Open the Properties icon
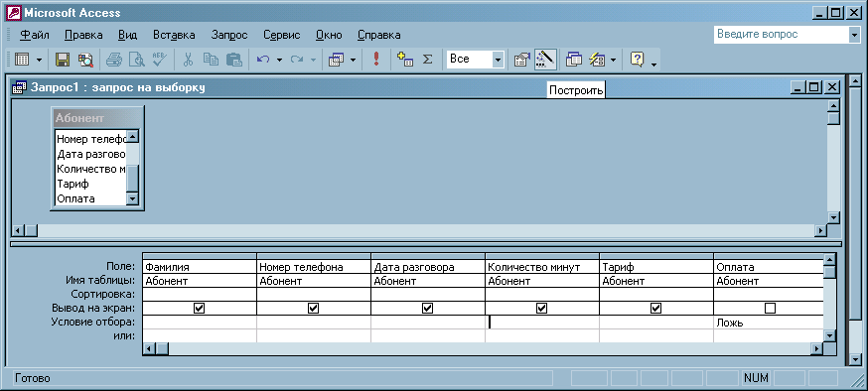Viewport: 868px width, 391px height. (x=522, y=60)
